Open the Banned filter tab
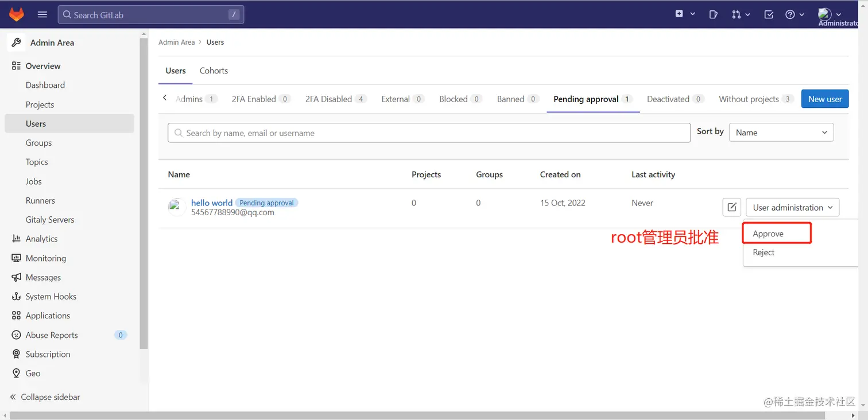The height and width of the screenshot is (420, 868). (x=517, y=99)
